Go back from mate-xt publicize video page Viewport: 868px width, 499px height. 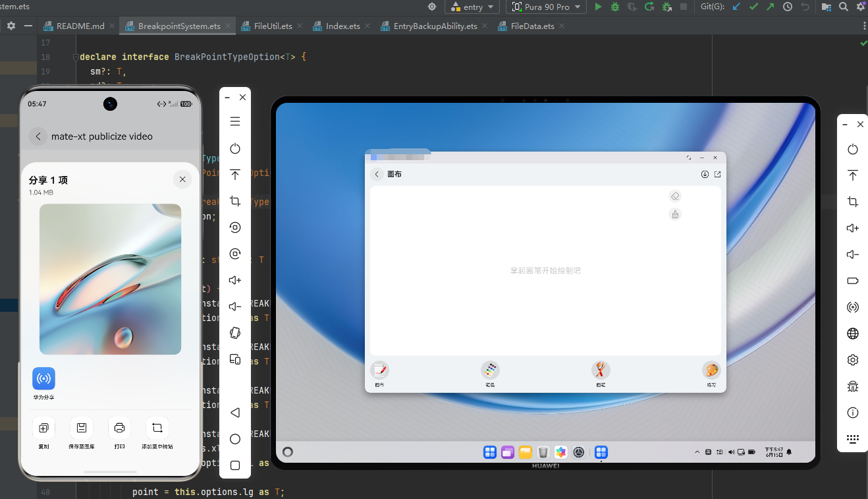38,136
